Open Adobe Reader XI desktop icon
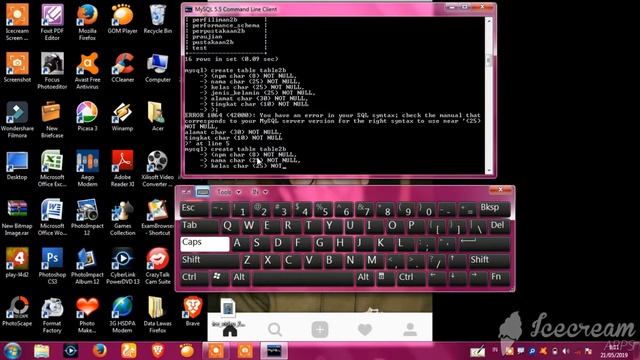This screenshot has width=640, height=360. (x=122, y=168)
